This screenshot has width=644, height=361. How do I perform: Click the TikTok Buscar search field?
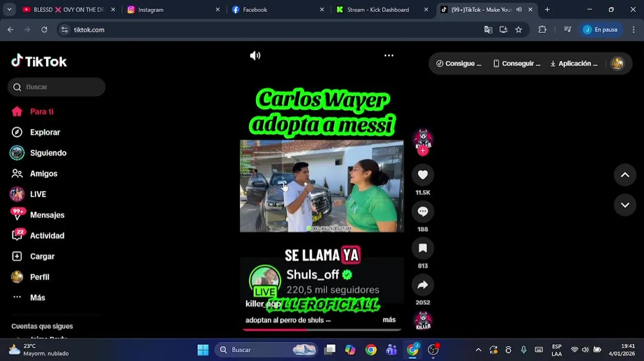(57, 87)
